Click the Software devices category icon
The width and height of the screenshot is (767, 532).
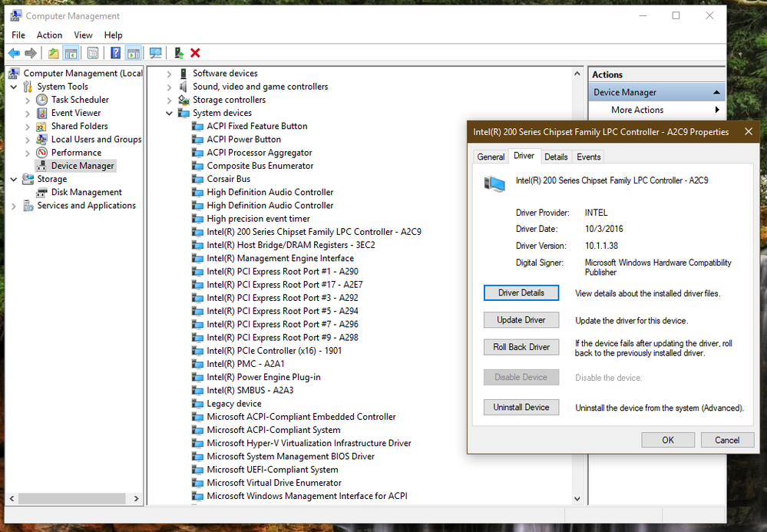tap(183, 74)
